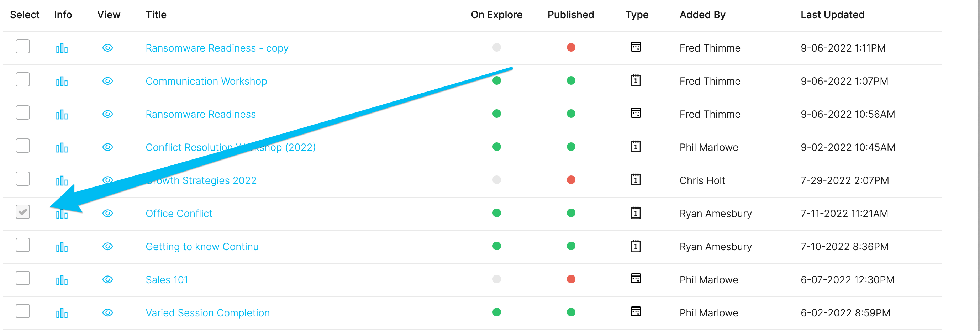The height and width of the screenshot is (331, 980).
Task: Open info chart icon for Communication Workshop
Action: tap(62, 82)
